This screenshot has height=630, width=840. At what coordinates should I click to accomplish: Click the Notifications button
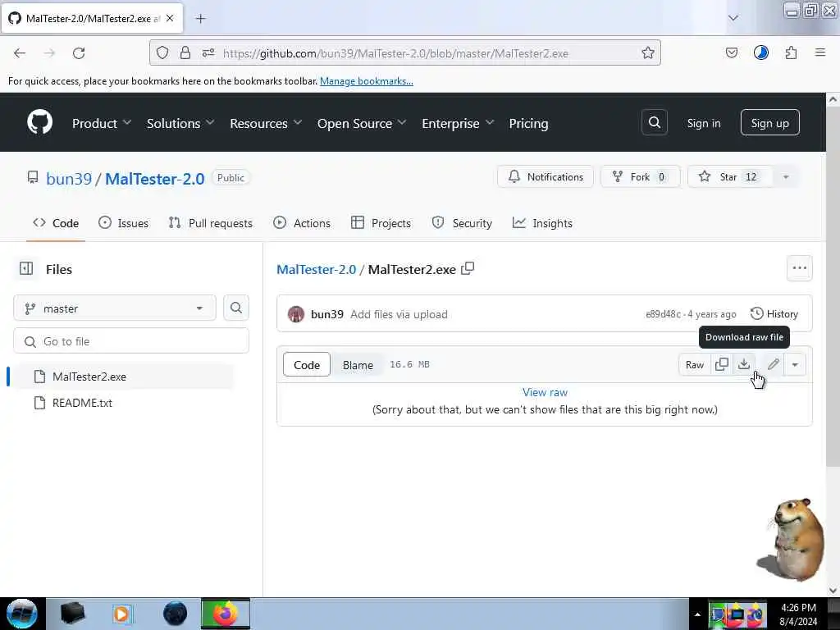pyautogui.click(x=546, y=177)
